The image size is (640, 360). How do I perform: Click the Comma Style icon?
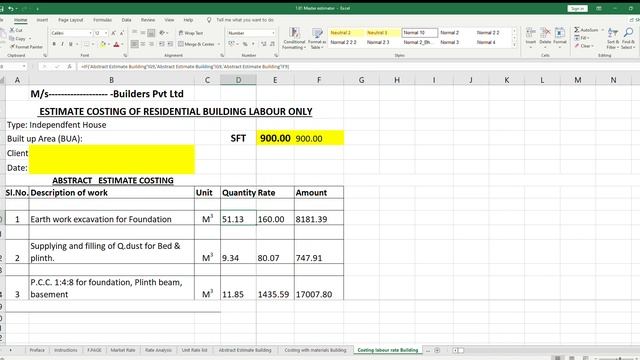pos(253,44)
